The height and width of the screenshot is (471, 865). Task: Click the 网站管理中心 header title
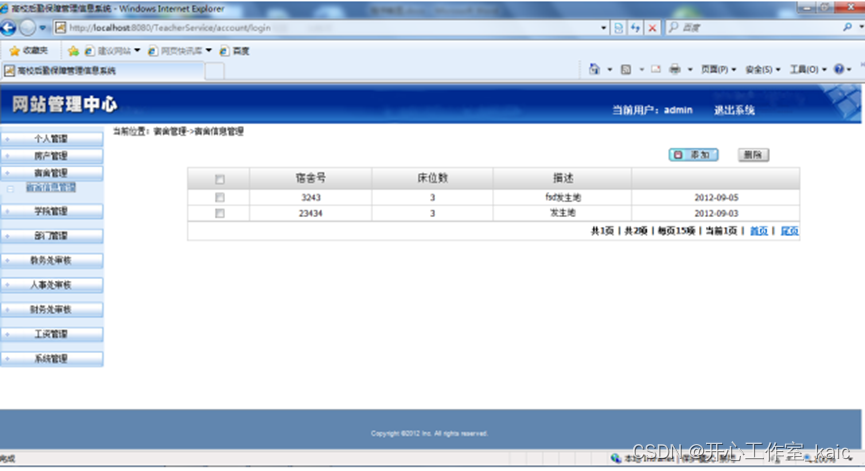click(65, 104)
